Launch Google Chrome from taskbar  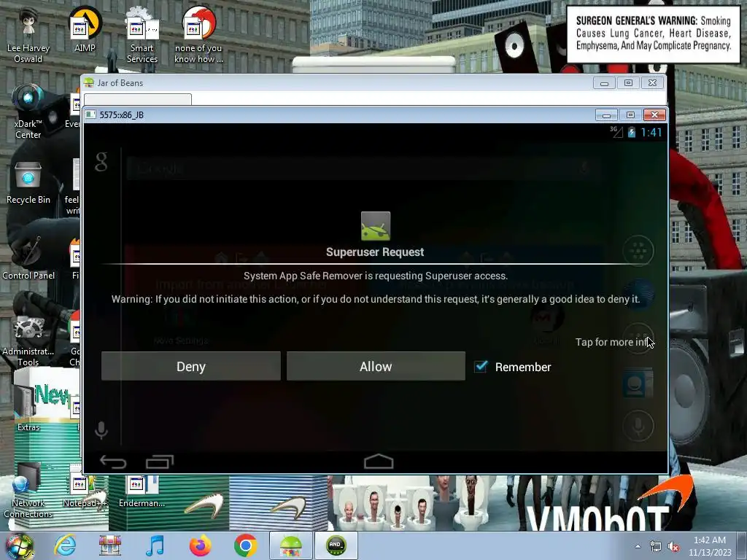pos(245,545)
